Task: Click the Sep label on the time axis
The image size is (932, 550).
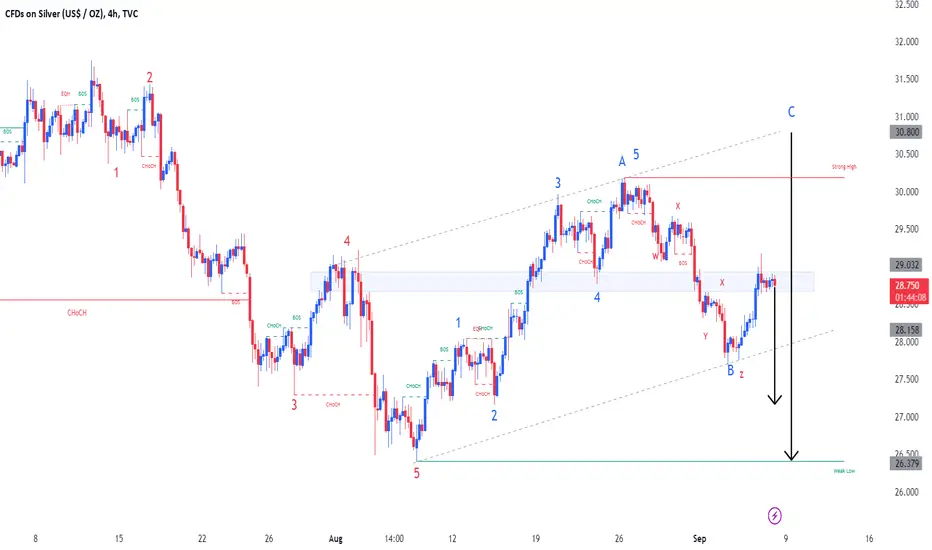Action: coord(700,539)
